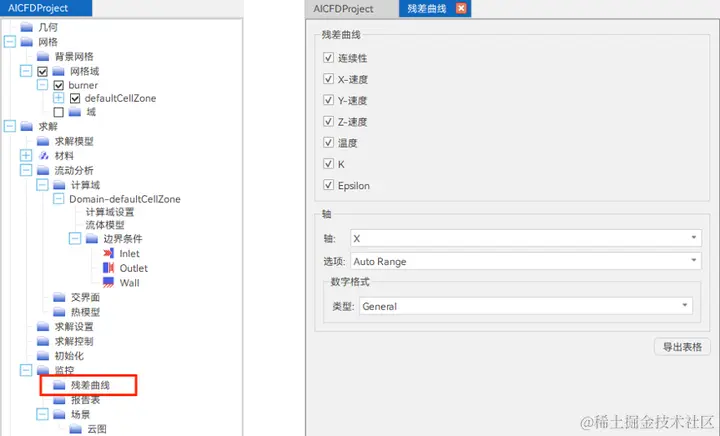Screen dimensions: 720x436
Task: Expand the 材料 tree node
Action: tap(26, 156)
